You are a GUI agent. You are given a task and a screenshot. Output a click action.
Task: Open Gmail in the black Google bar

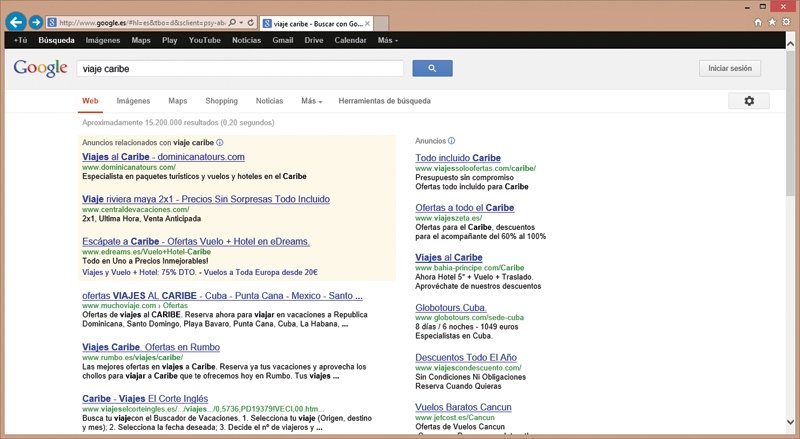click(x=283, y=40)
